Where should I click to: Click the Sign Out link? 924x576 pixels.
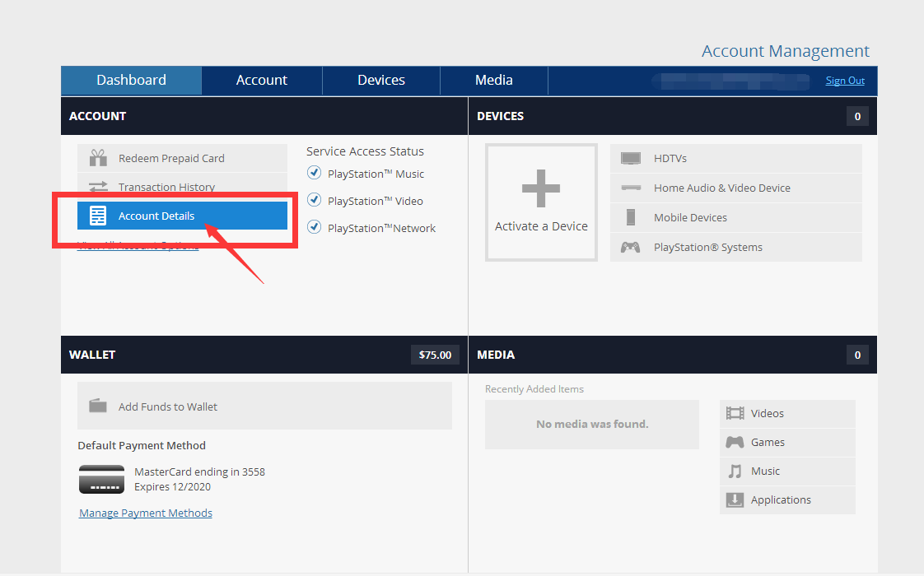(x=845, y=81)
